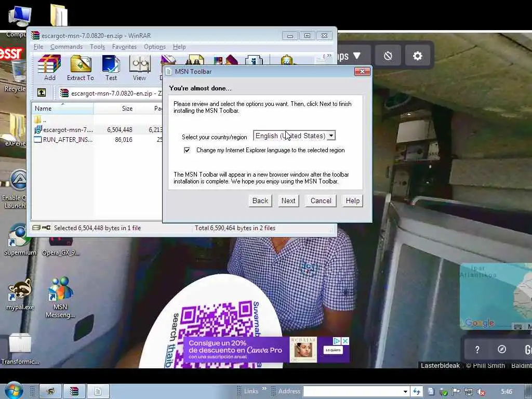This screenshot has height=399, width=532.
Task: Switch to WinRAR taskbar button
Action: [74, 392]
